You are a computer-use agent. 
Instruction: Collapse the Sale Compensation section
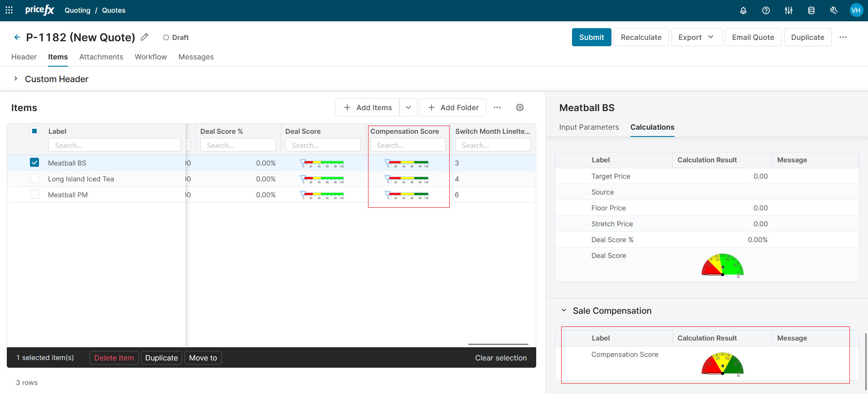click(x=564, y=311)
